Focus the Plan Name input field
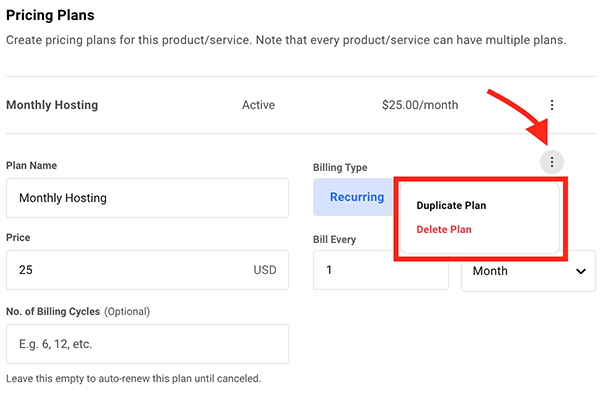The width and height of the screenshot is (600, 399). click(147, 198)
